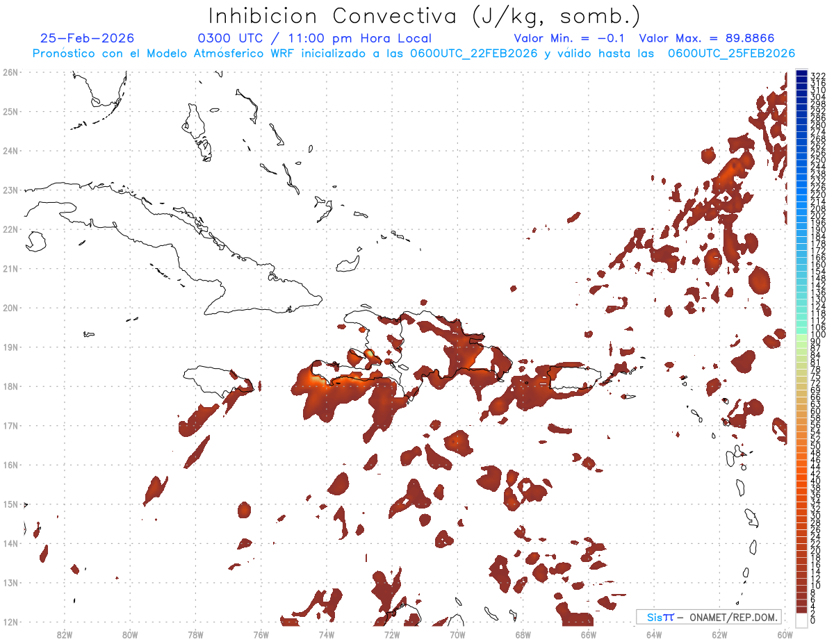Click the 13N latitude label
834x644 pixels.
pos(10,583)
